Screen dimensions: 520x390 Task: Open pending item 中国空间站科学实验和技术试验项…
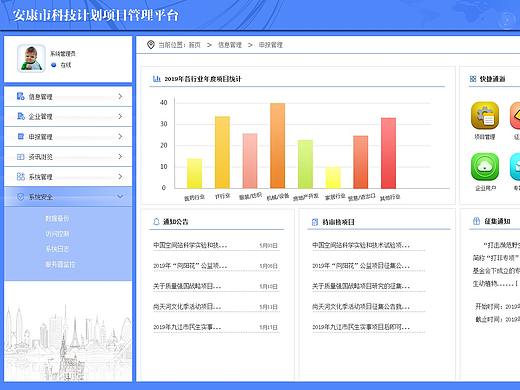click(x=361, y=245)
